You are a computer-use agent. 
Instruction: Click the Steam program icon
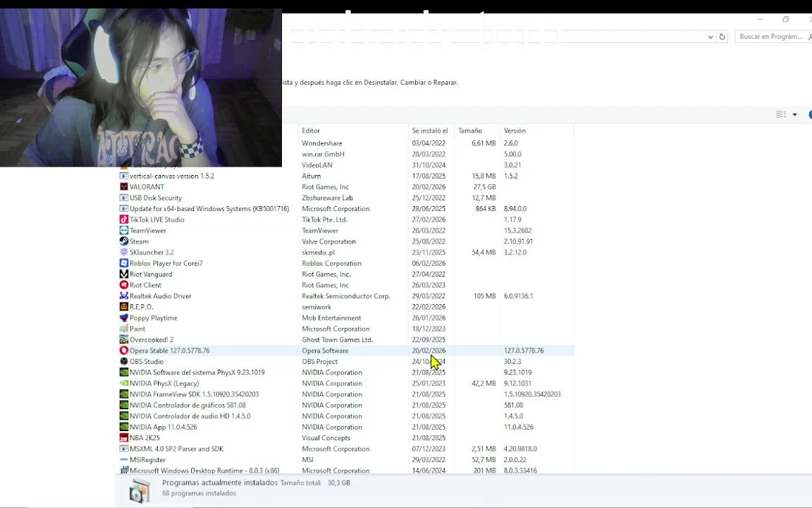click(x=124, y=241)
